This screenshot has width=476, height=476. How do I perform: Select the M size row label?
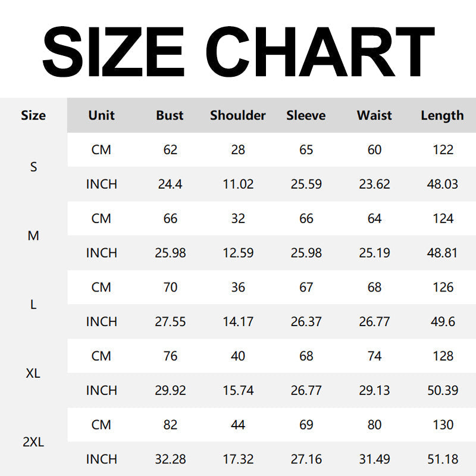click(x=33, y=236)
